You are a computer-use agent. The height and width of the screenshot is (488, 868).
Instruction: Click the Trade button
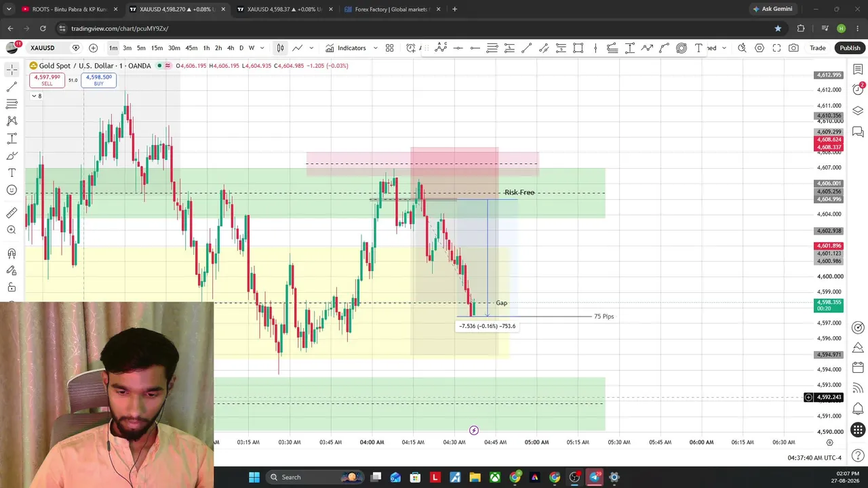(x=818, y=48)
